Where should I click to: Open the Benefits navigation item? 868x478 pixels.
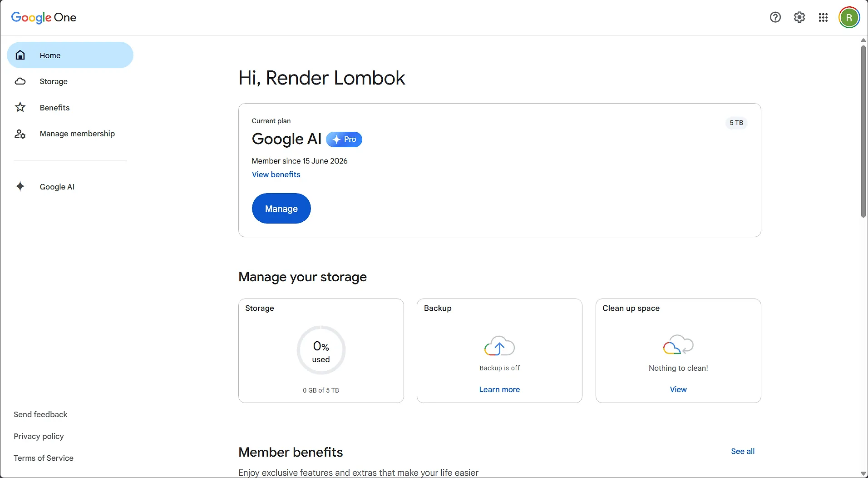[x=70, y=108]
